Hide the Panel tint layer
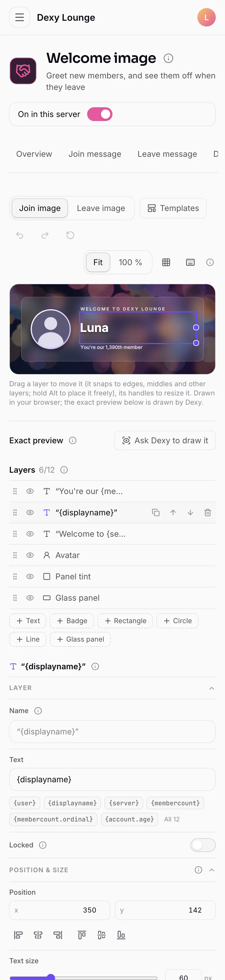 (x=30, y=577)
